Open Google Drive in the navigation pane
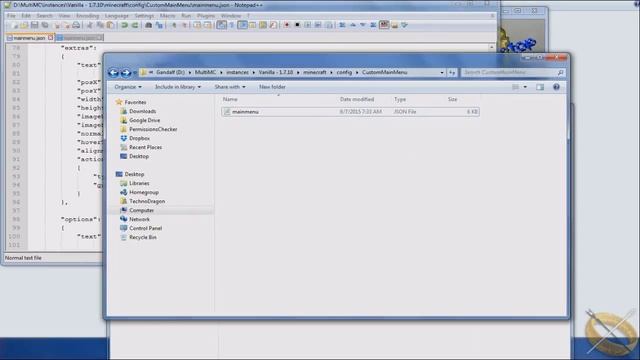 (144, 120)
